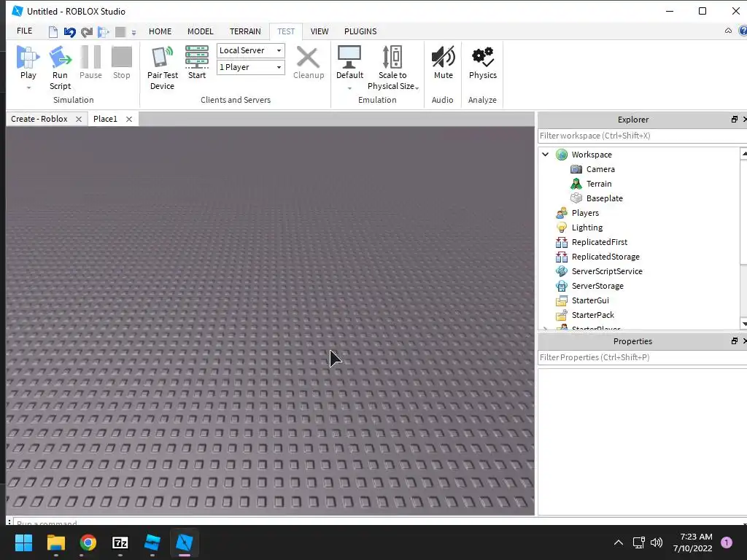
Task: Click the Filter workspace search field
Action: (x=642, y=136)
